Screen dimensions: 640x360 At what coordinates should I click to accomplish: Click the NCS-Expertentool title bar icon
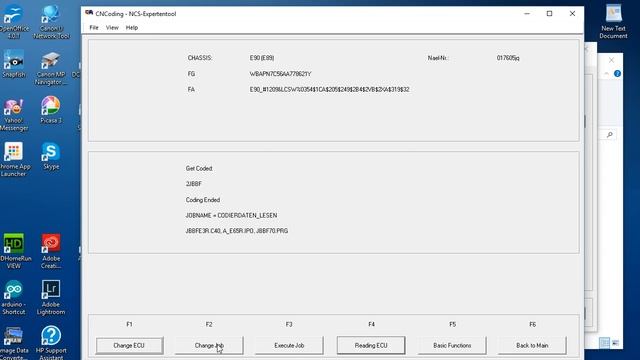pos(89,13)
